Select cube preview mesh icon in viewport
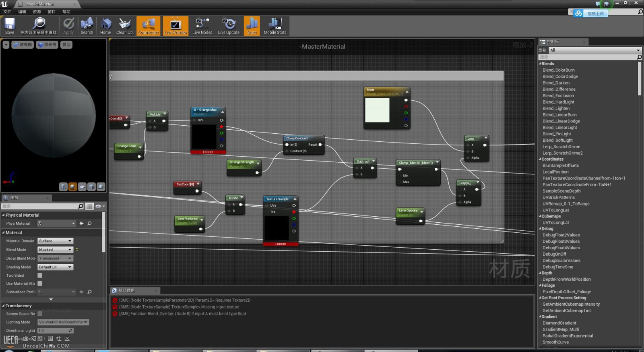The image size is (644, 352). pyautogui.click(x=91, y=186)
